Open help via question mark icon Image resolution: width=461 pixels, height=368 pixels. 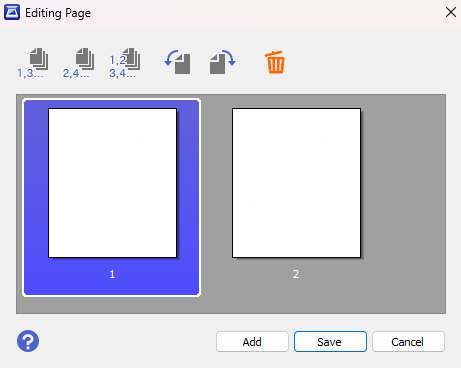28,341
